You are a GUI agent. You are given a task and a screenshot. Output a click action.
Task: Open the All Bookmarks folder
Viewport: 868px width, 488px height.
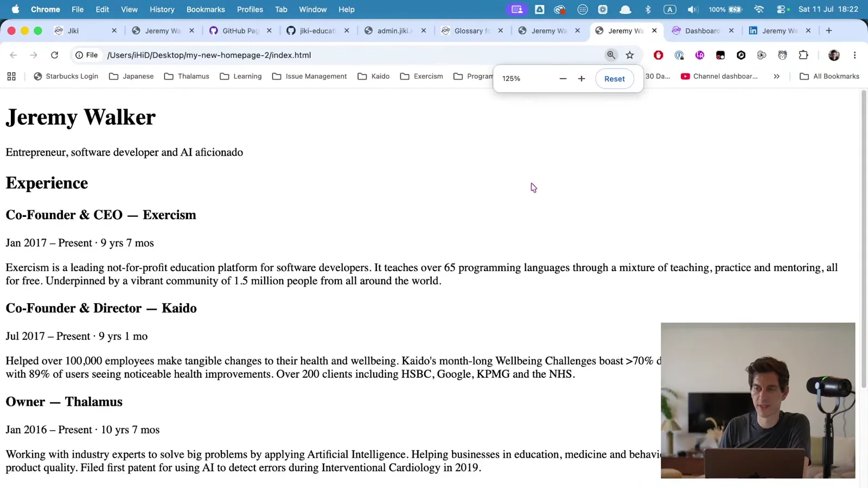(829, 76)
